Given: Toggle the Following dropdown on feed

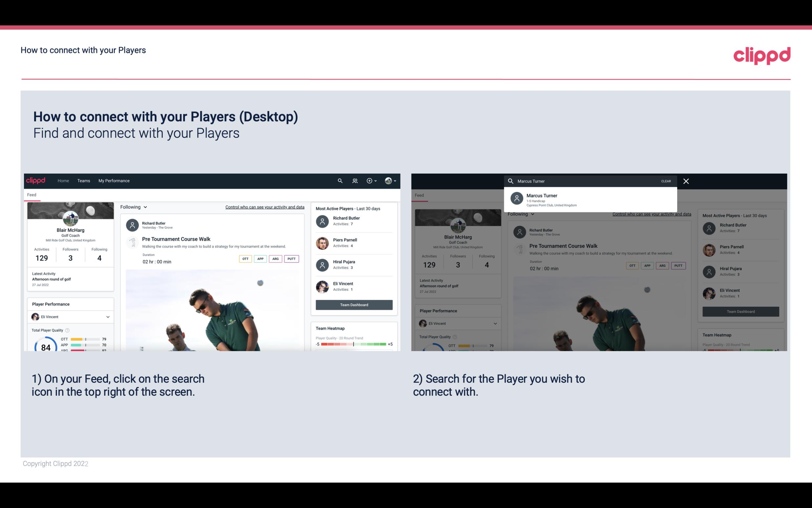Looking at the screenshot, I should (x=133, y=207).
